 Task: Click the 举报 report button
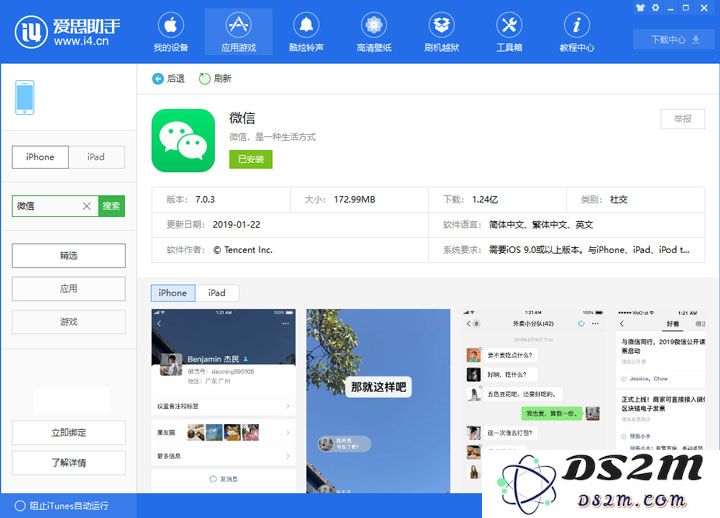(x=682, y=119)
